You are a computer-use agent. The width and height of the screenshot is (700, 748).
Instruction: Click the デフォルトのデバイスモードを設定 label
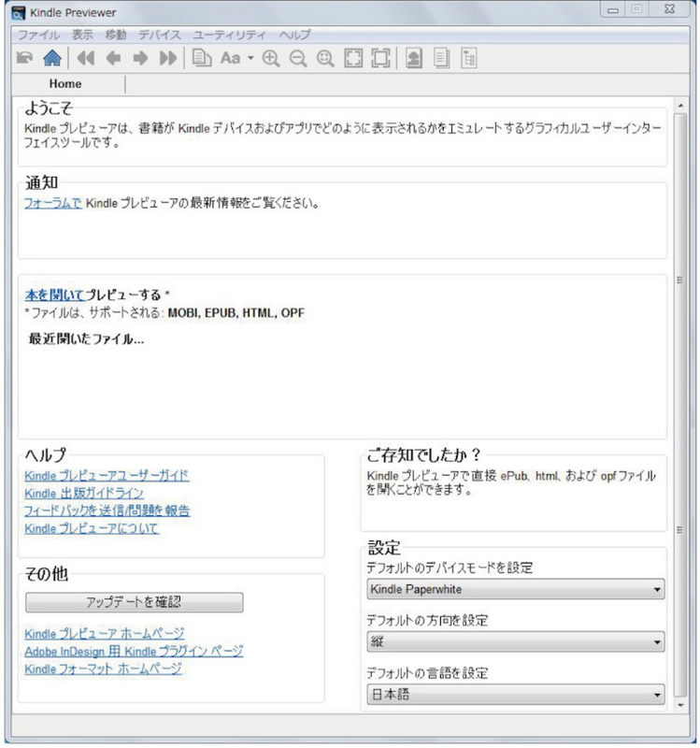[450, 568]
